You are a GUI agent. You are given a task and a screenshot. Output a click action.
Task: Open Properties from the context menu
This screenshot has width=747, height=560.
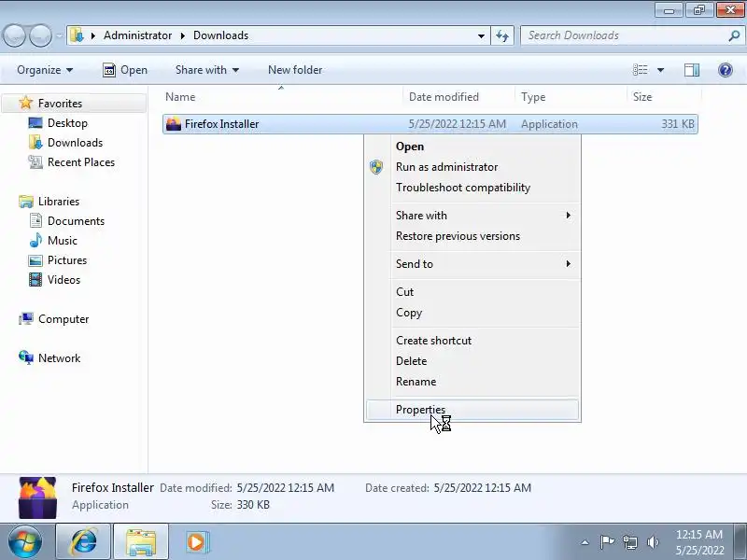pyautogui.click(x=472, y=410)
